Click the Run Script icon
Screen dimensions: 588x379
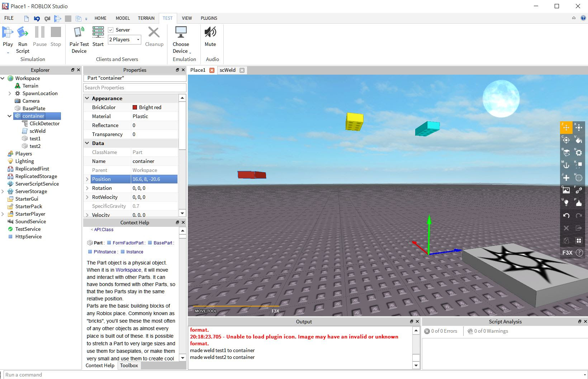tap(23, 32)
